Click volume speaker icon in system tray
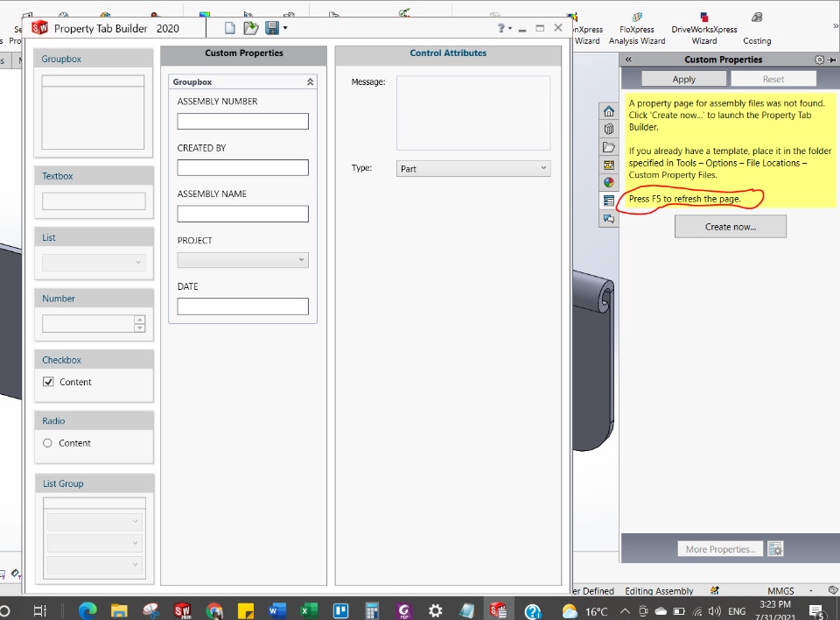This screenshot has height=620, width=840. [x=714, y=611]
